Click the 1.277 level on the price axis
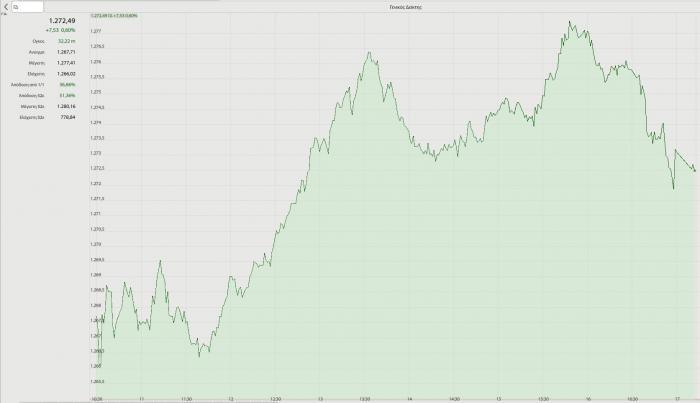The width and height of the screenshot is (700, 403). click(97, 31)
